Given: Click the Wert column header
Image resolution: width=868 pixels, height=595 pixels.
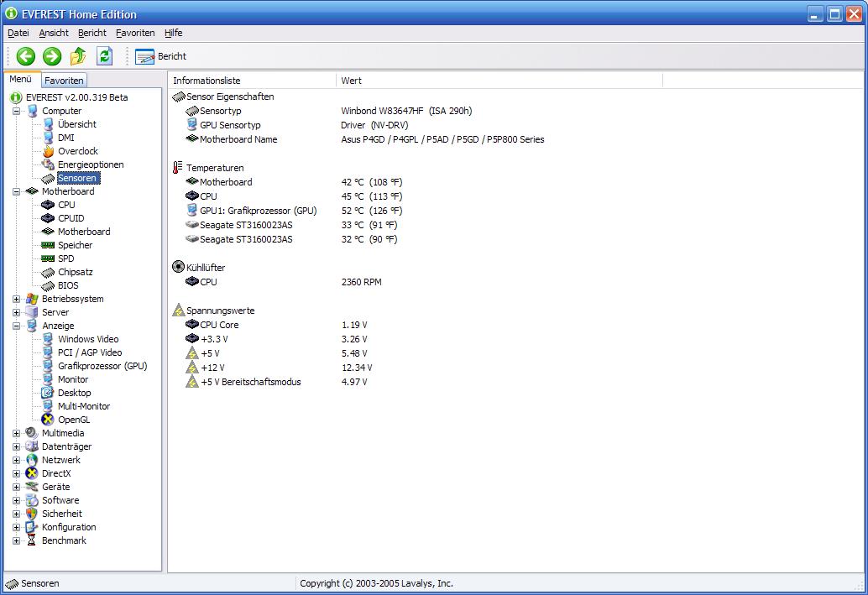Looking at the screenshot, I should coord(499,81).
